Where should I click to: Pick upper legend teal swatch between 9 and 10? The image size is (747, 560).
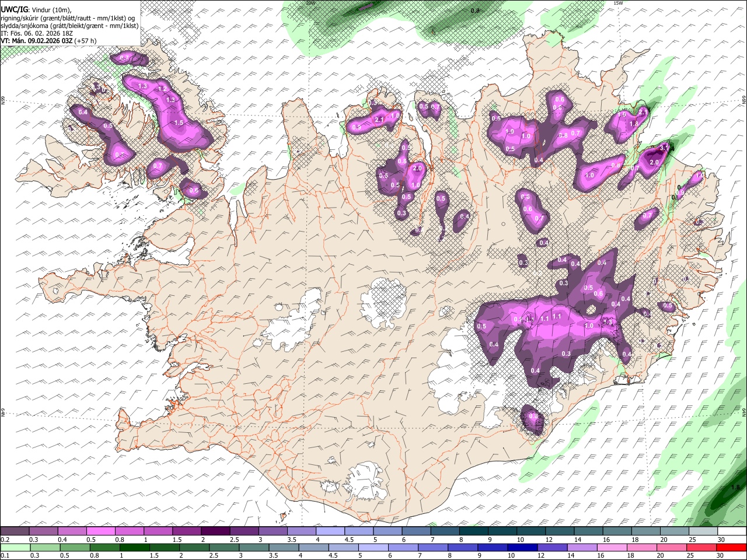(x=501, y=531)
